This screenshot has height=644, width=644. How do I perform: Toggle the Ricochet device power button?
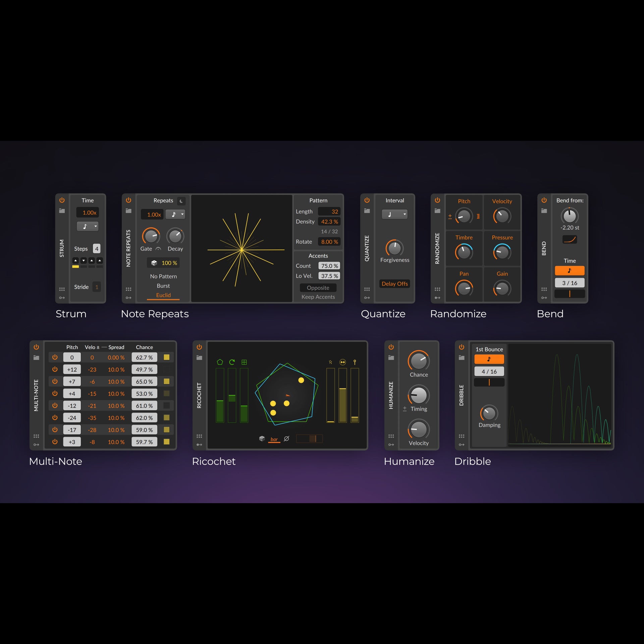point(199,347)
